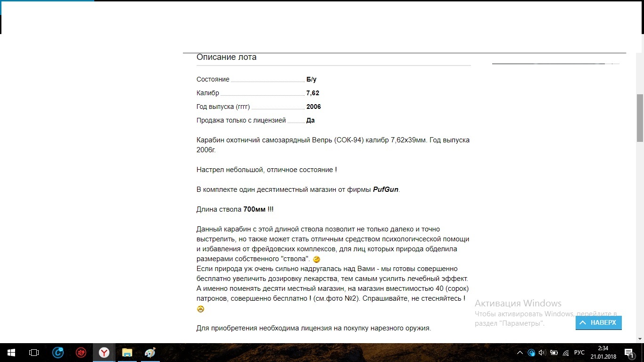This screenshot has height=362, width=644.
Task: Click the Продажа только с лицензией label
Action: point(241,121)
